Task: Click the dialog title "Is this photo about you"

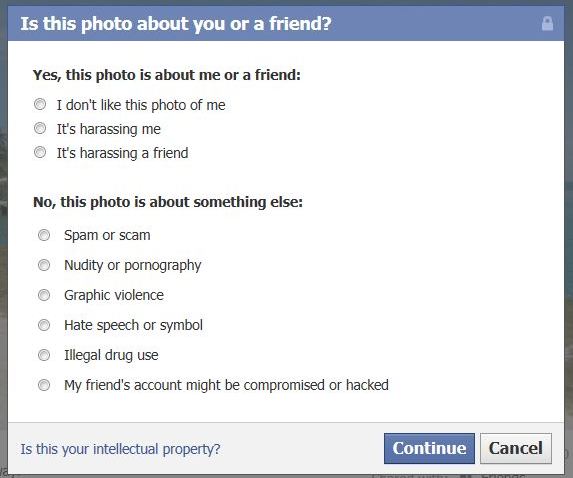Action: 176,24
